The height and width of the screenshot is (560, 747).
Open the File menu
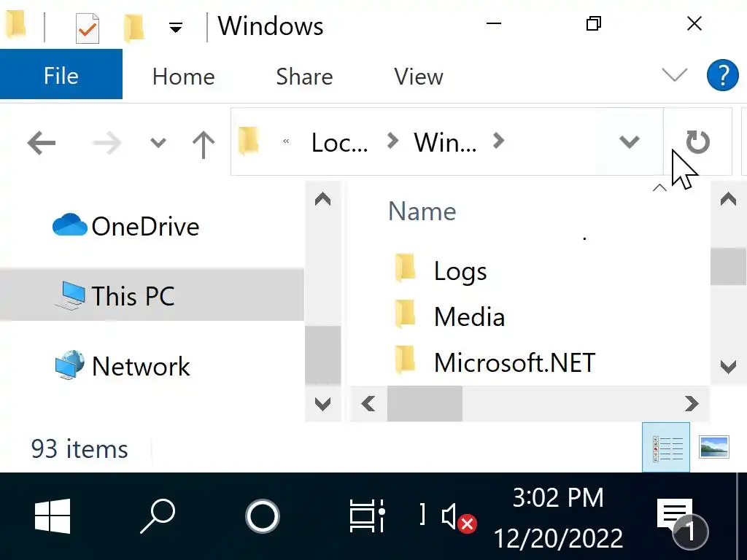pos(61,76)
